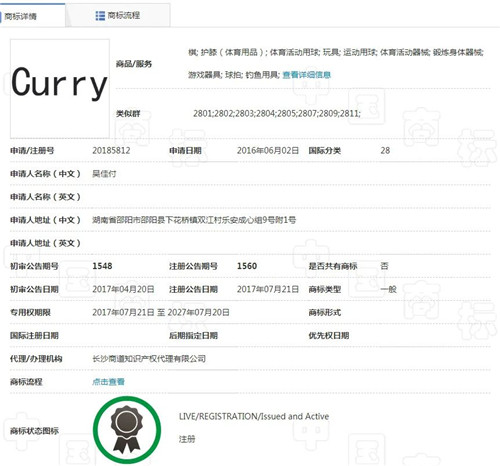
Task: Click the registration announcement number 1560
Action: click(247, 266)
